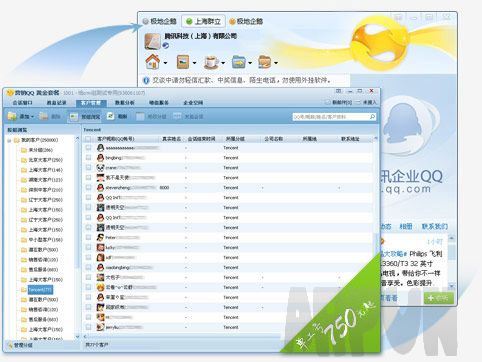Click the coffee cup icon in the enterprise QQ window

point(211,62)
